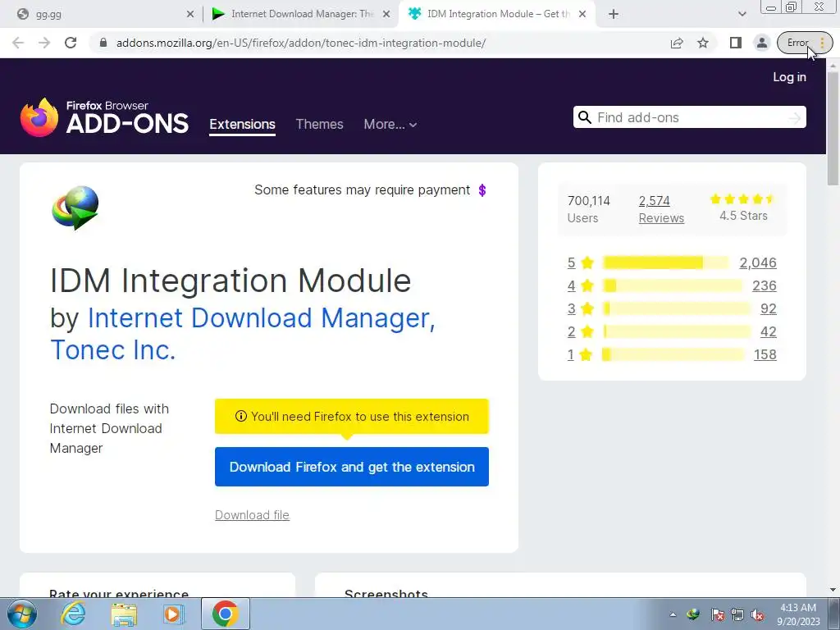Submit search with arrow button

pyautogui.click(x=794, y=118)
